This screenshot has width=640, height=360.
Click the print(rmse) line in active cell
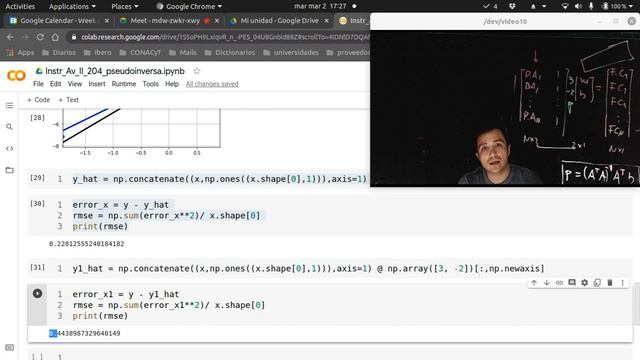100,316
